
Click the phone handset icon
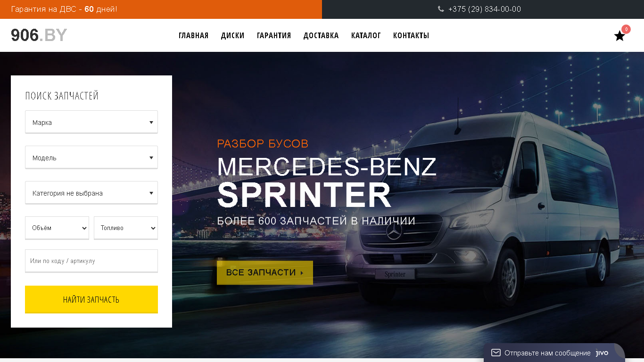pos(441,9)
